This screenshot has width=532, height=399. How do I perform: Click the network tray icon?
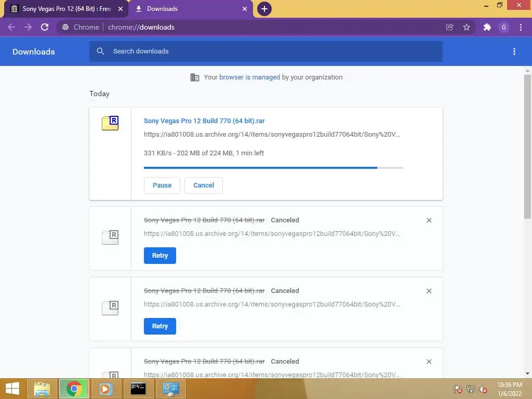click(471, 389)
